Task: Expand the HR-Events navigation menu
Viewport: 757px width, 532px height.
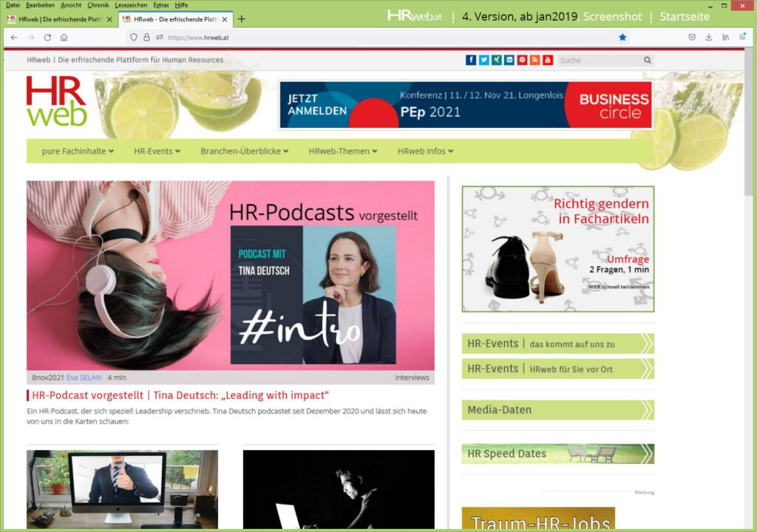Action: [x=157, y=151]
